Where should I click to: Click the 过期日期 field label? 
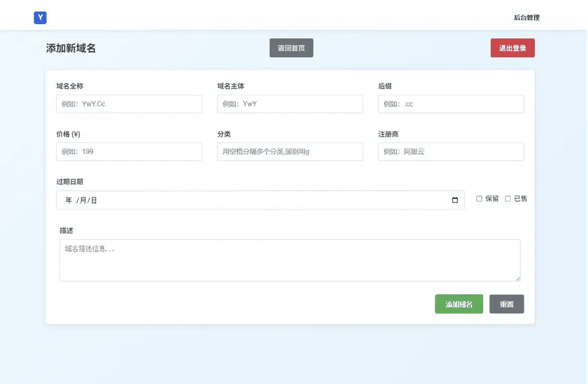pos(70,182)
